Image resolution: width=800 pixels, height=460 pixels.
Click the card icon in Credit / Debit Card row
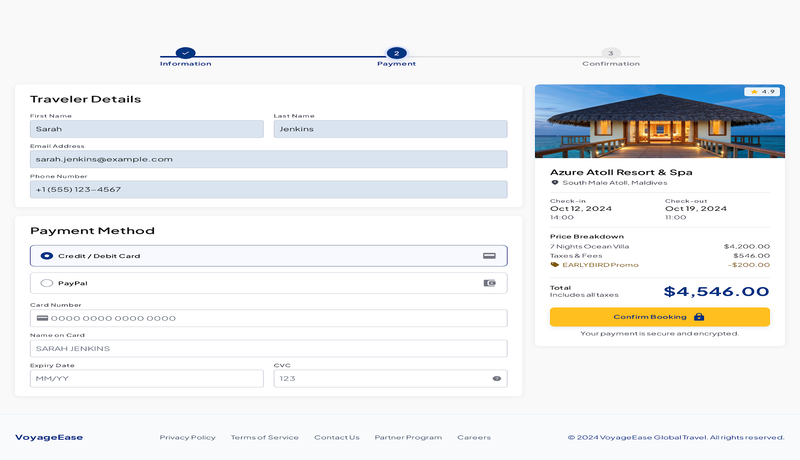pyautogui.click(x=489, y=256)
